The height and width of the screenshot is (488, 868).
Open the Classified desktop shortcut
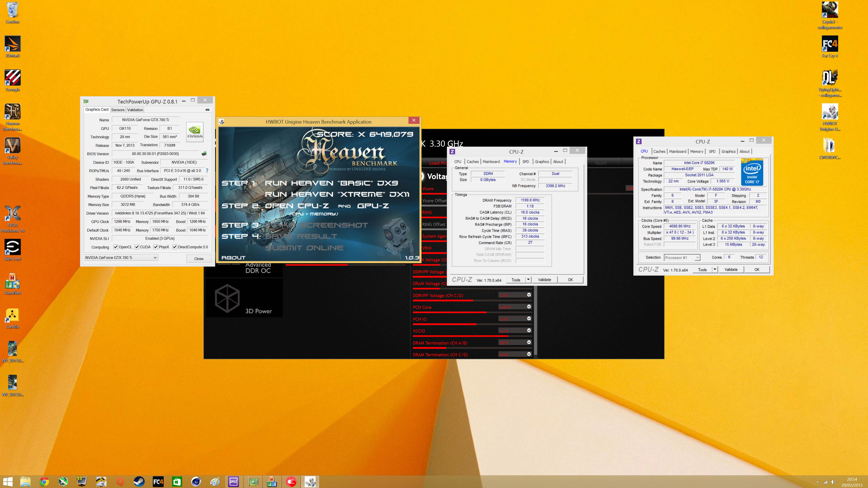point(12,284)
